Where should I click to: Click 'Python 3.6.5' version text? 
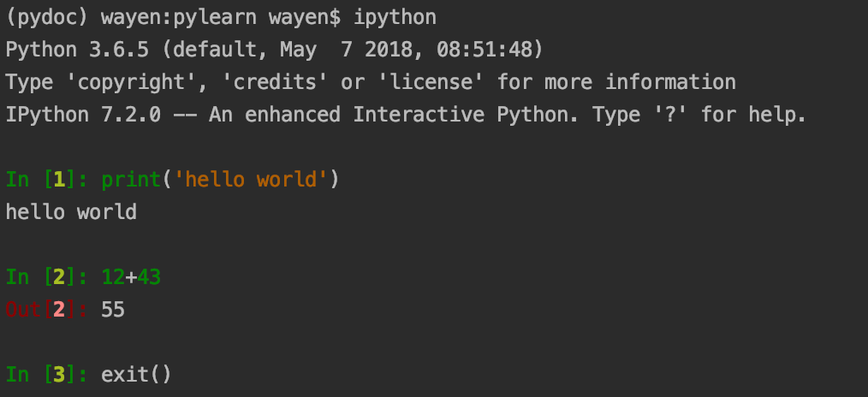[78, 50]
